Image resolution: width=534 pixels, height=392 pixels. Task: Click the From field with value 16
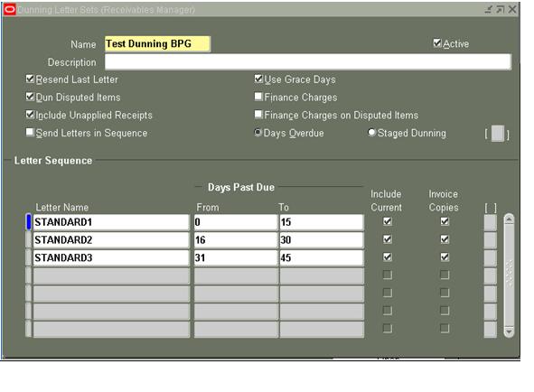tap(236, 240)
